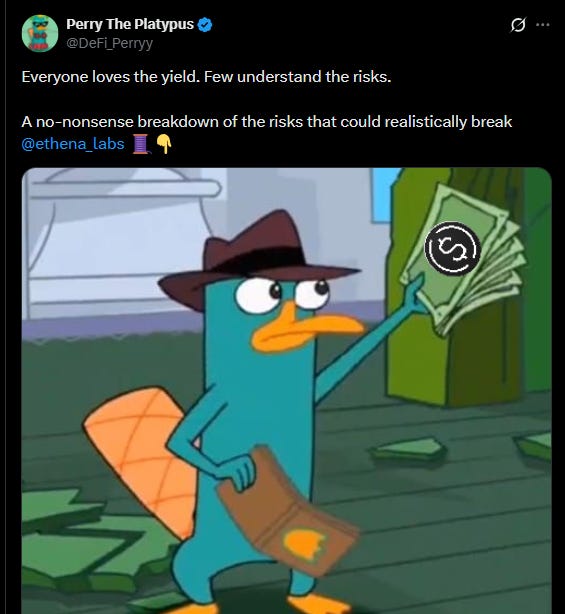
Task: Open the Perry cartoon image attachment
Action: coord(287,391)
